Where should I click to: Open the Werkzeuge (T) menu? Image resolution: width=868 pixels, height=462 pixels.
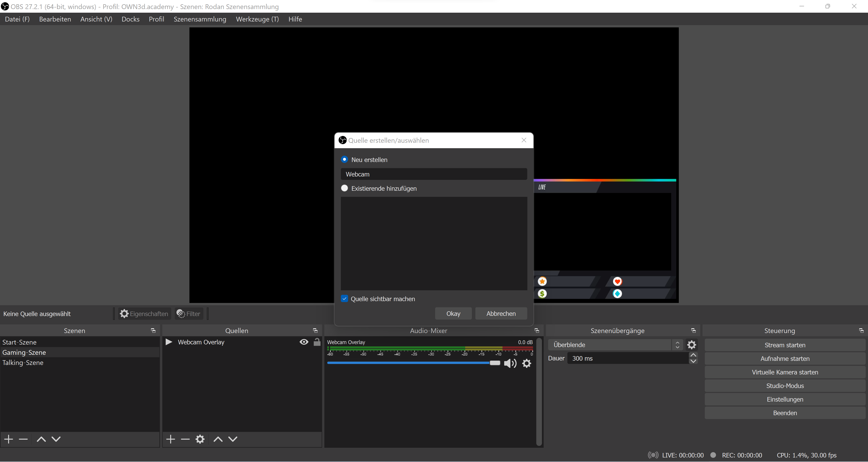point(257,19)
